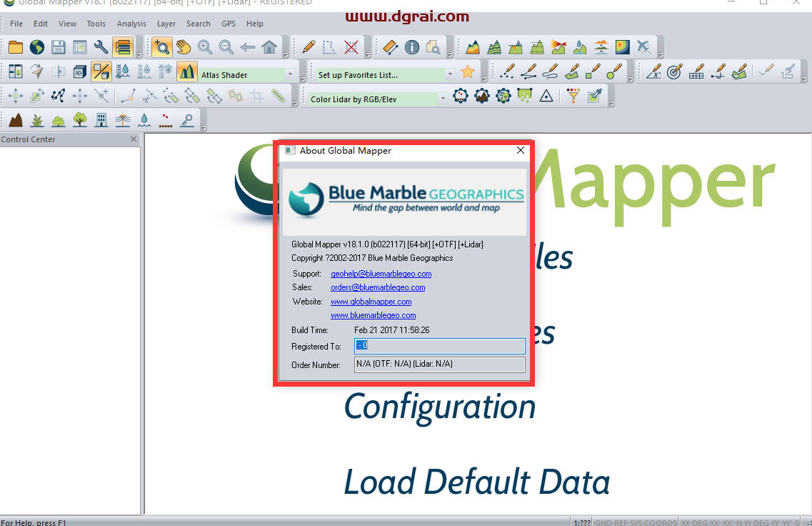Create new point feature pencil icon
812x526 pixels.
tap(507, 71)
